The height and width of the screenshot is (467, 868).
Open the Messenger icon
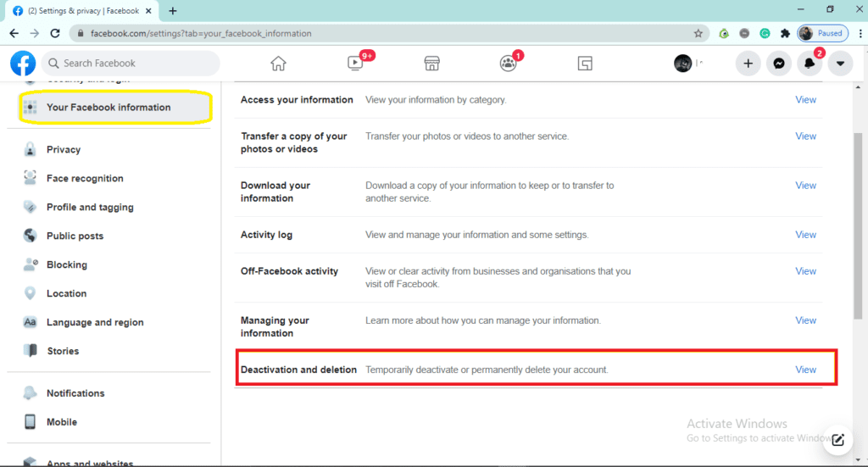click(x=778, y=64)
